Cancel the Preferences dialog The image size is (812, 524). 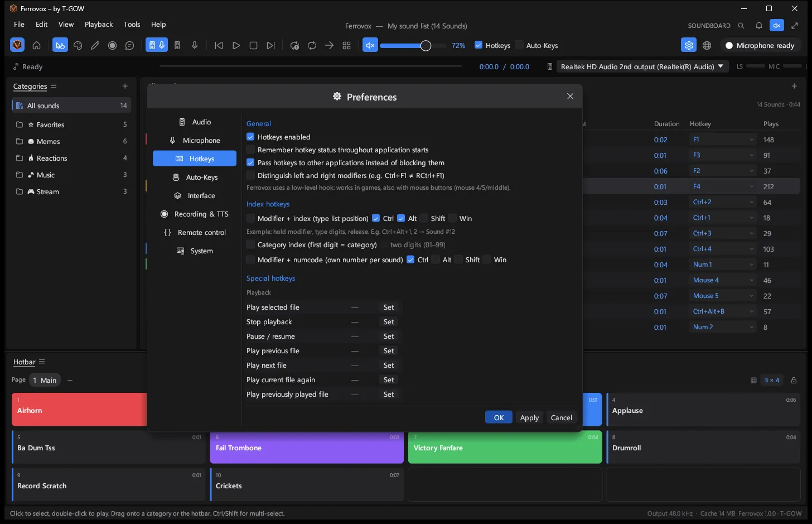tap(562, 417)
